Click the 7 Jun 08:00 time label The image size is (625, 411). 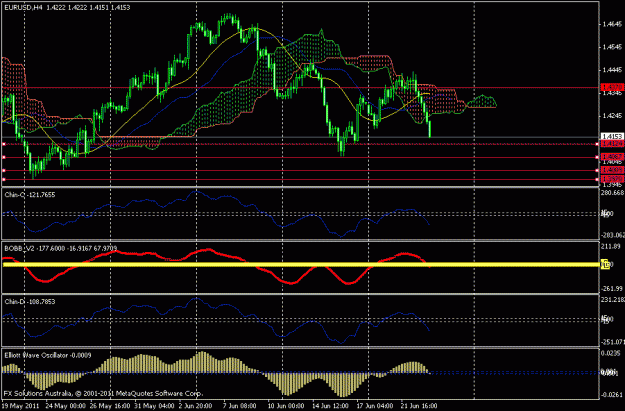(x=238, y=406)
